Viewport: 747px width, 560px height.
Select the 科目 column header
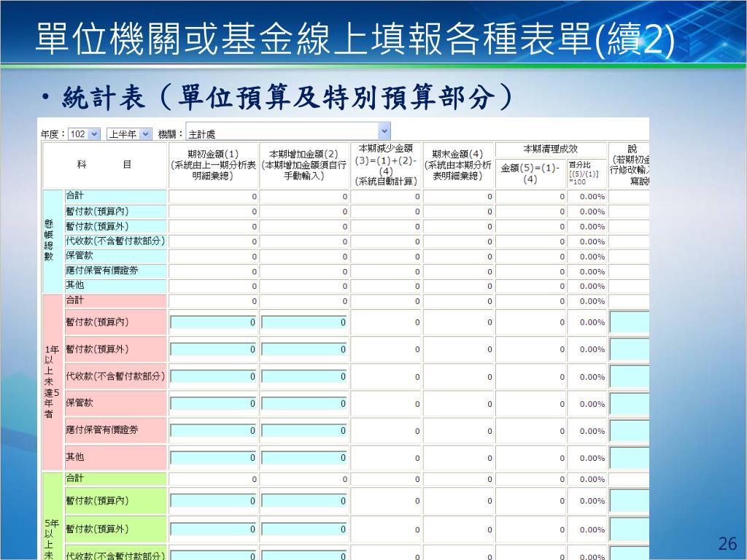coord(105,165)
